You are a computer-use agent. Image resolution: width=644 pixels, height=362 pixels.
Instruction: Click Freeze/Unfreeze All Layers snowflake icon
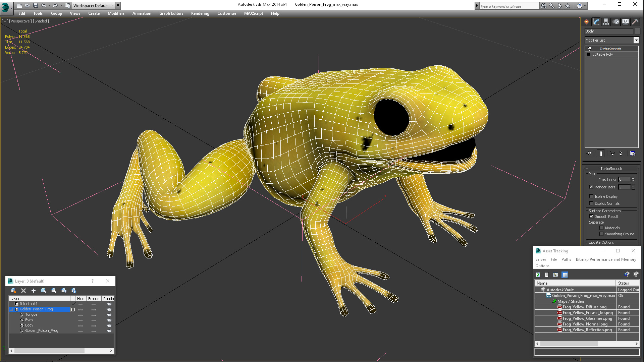(x=74, y=291)
